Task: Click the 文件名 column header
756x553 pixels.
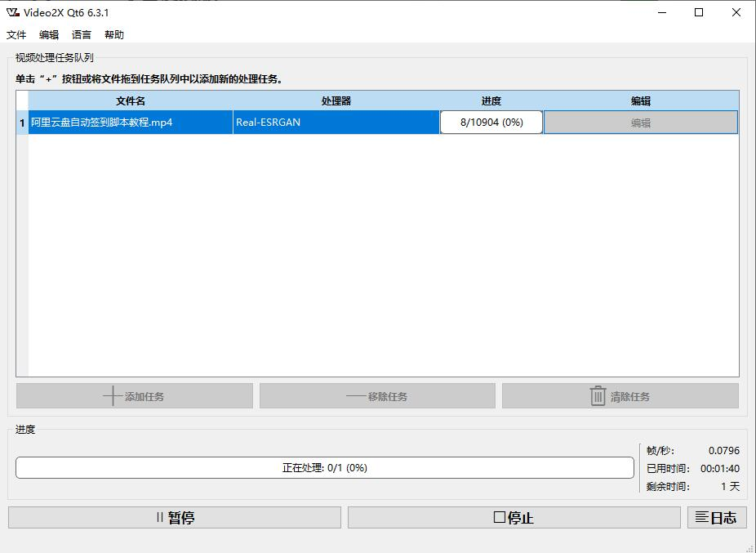Action: 131,101
